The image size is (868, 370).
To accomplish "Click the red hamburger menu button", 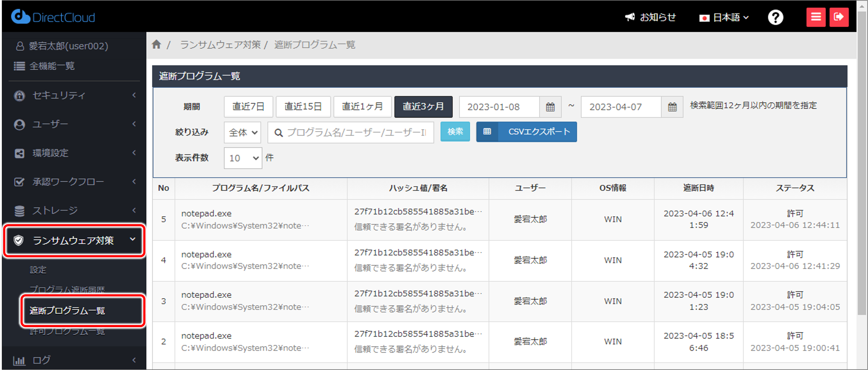I will (x=815, y=17).
